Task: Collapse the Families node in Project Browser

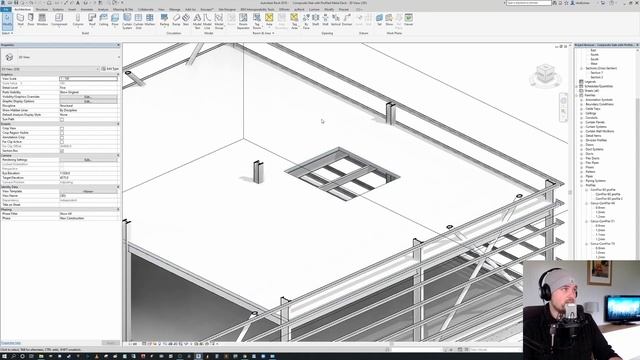Action: tap(577, 95)
